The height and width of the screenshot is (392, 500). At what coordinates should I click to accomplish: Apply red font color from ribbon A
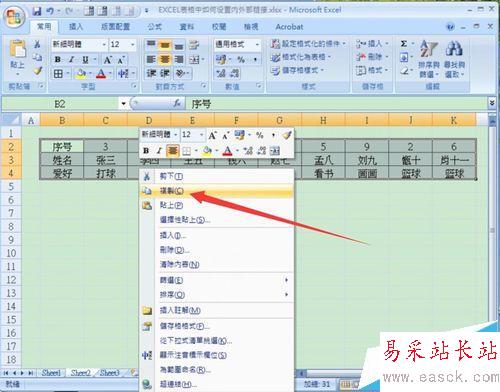pos(101,74)
